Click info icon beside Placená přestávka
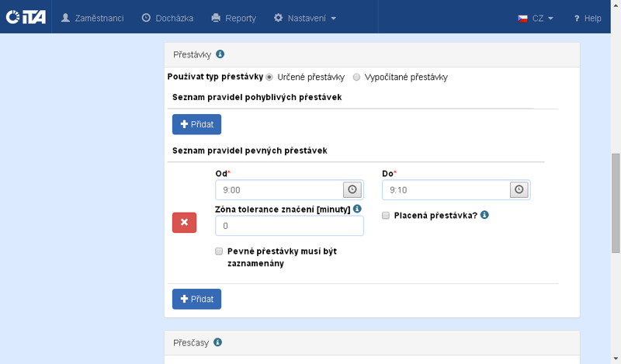 click(x=484, y=214)
